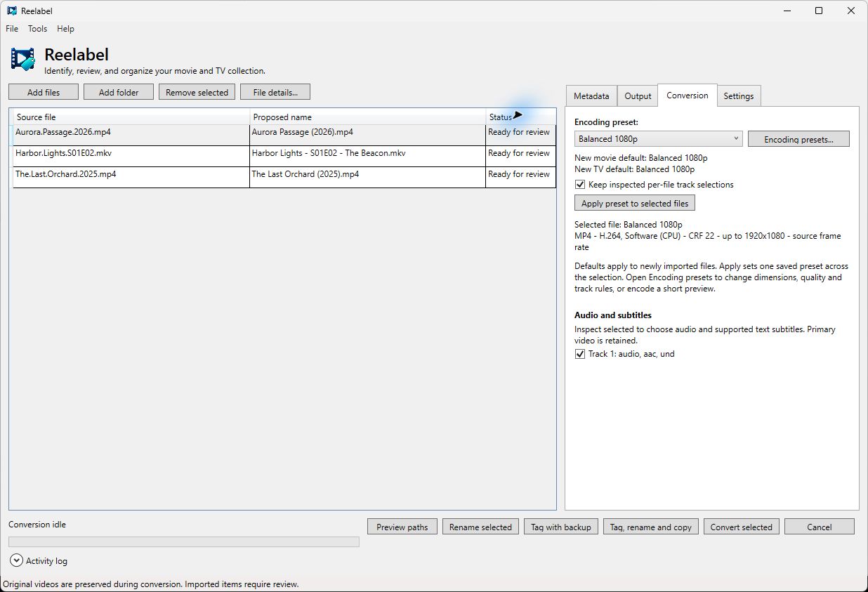Click the Activity log label
Image resolution: width=868 pixels, height=592 pixels.
pyautogui.click(x=46, y=561)
